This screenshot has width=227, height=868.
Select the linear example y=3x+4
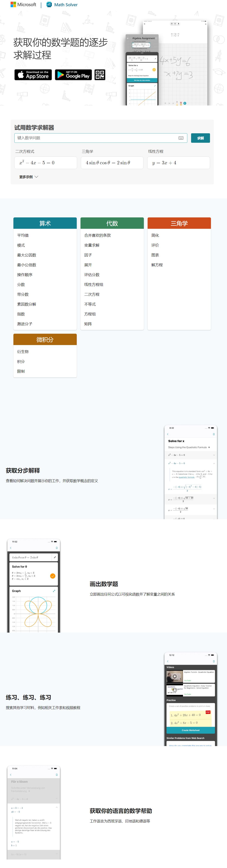(178, 163)
